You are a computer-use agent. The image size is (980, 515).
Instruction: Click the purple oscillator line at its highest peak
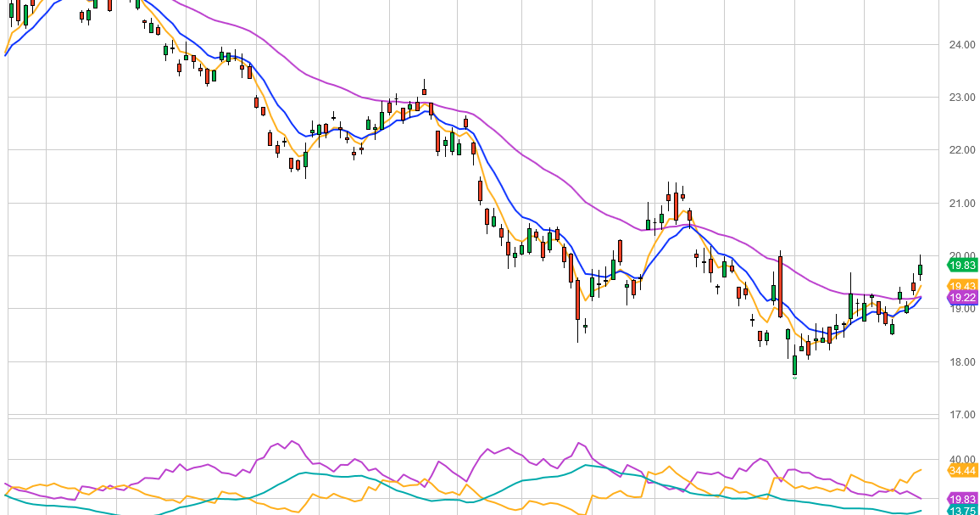tap(292, 439)
